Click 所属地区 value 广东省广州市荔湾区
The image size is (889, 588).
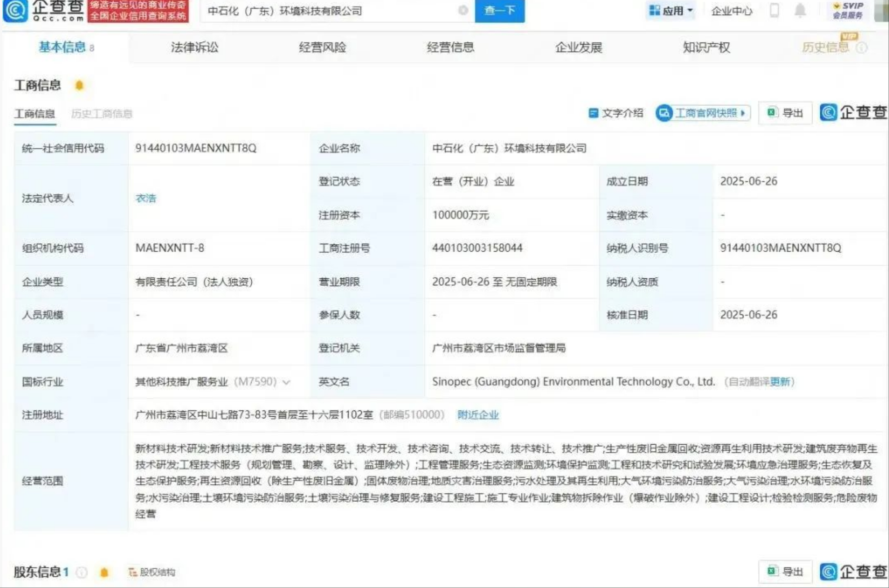pos(182,348)
